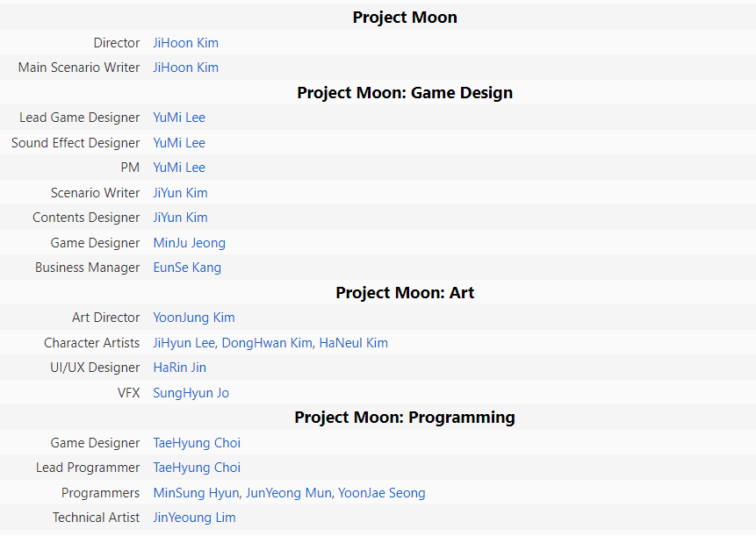
Task: Open MinSung Hyun programmer link
Action: click(x=196, y=493)
